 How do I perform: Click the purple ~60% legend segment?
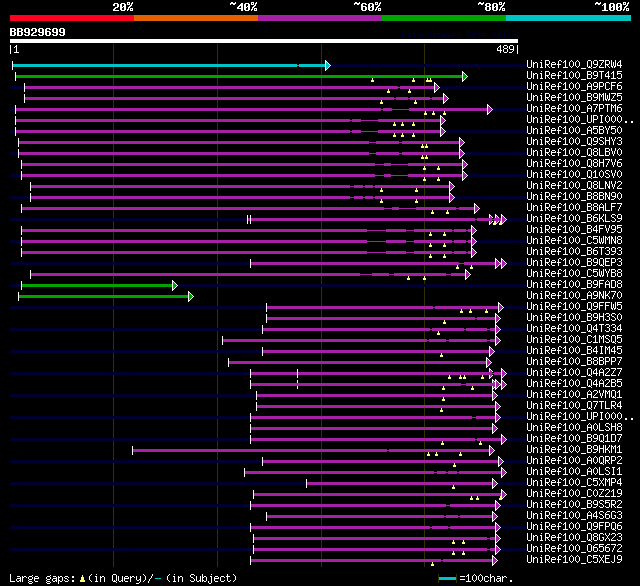320,18
